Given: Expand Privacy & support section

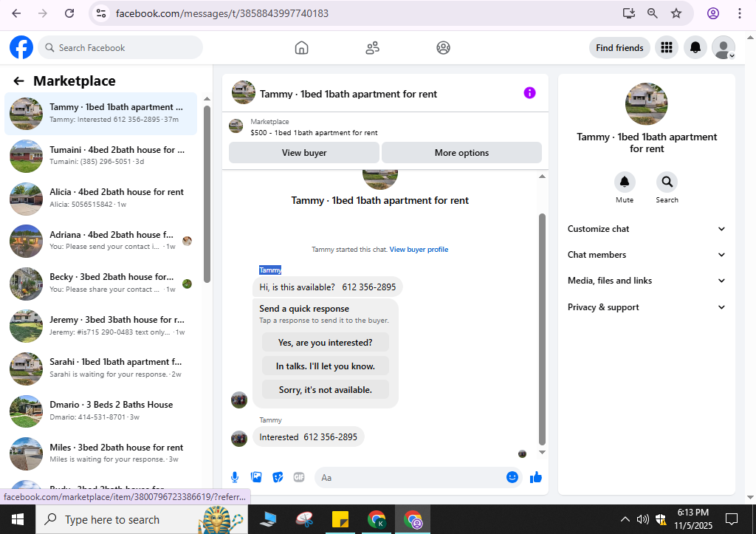Looking at the screenshot, I should point(646,307).
